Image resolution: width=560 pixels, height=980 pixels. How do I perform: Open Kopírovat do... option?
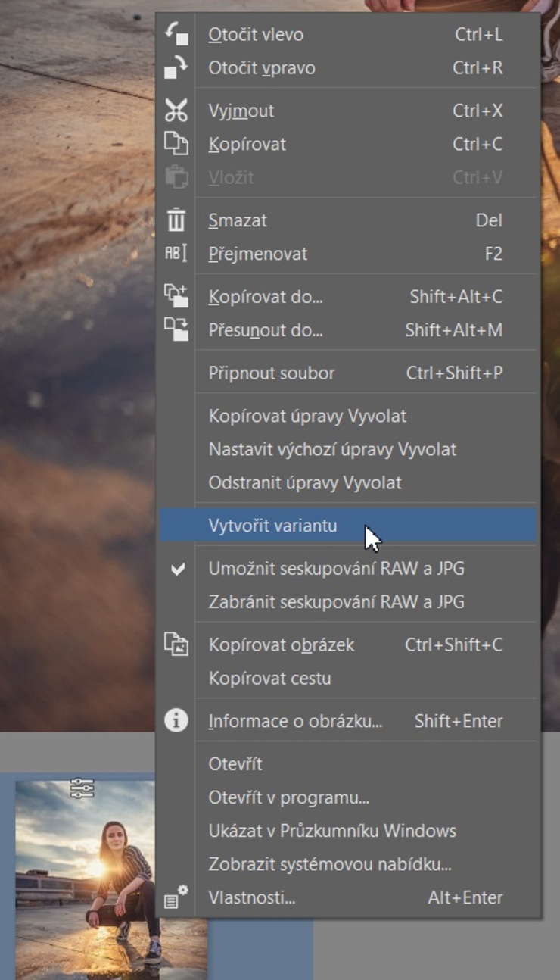coord(348,296)
